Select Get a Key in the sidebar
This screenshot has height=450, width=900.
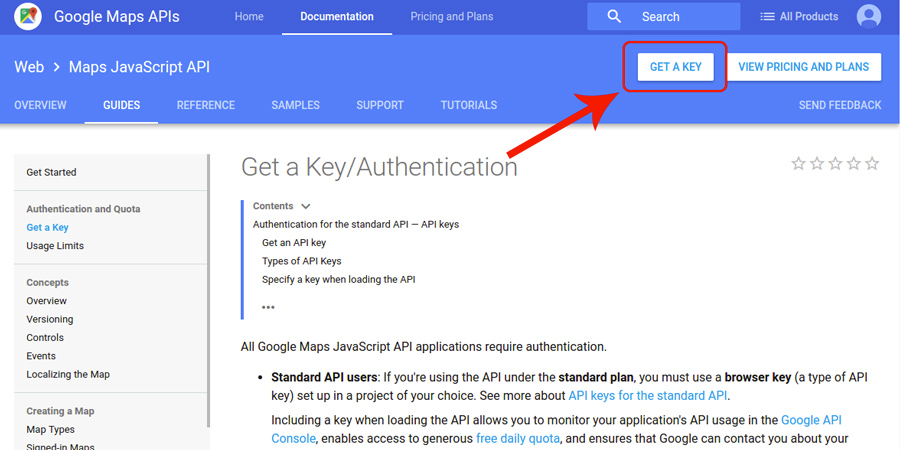(x=47, y=227)
